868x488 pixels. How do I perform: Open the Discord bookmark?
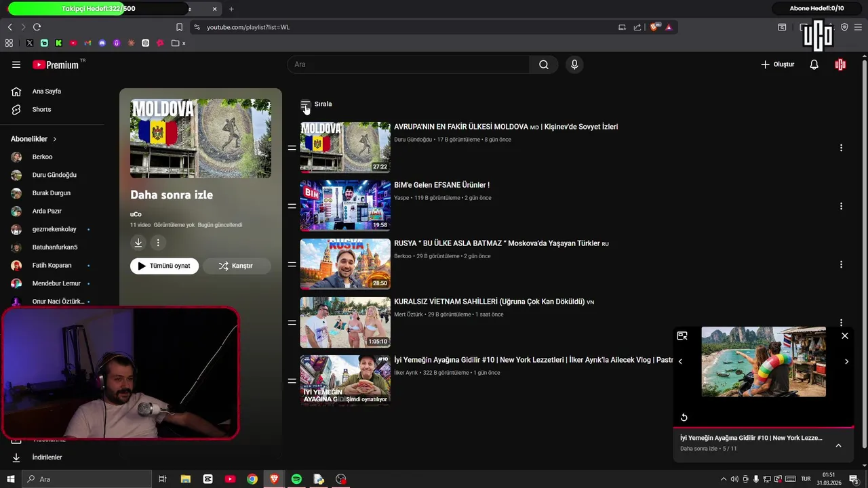(102, 43)
